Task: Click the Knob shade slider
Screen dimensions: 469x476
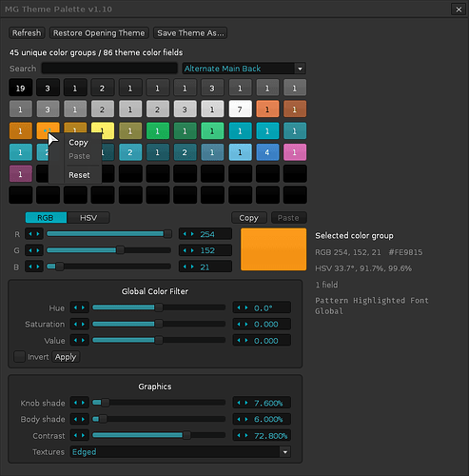Action: point(159,403)
